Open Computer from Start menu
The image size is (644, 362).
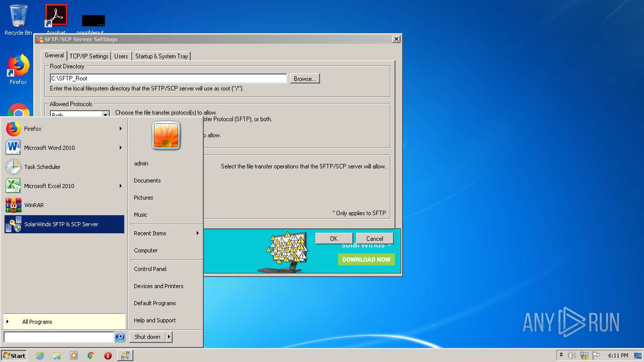click(146, 250)
